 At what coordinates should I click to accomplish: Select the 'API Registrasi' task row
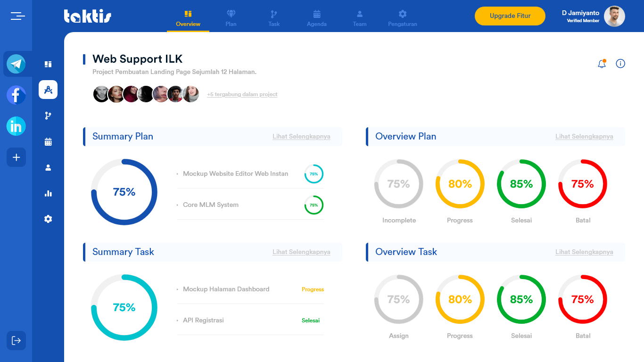(x=250, y=320)
